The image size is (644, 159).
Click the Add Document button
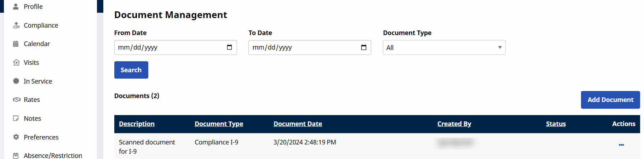click(610, 100)
